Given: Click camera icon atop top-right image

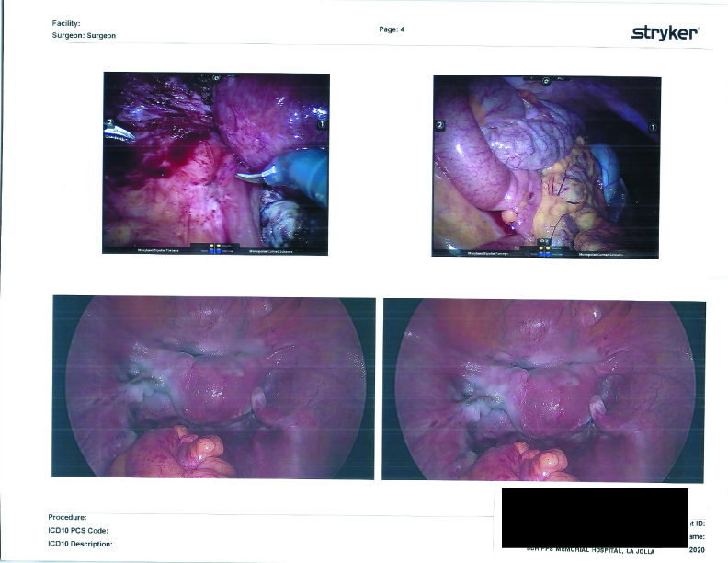Looking at the screenshot, I should pyautogui.click(x=545, y=81).
